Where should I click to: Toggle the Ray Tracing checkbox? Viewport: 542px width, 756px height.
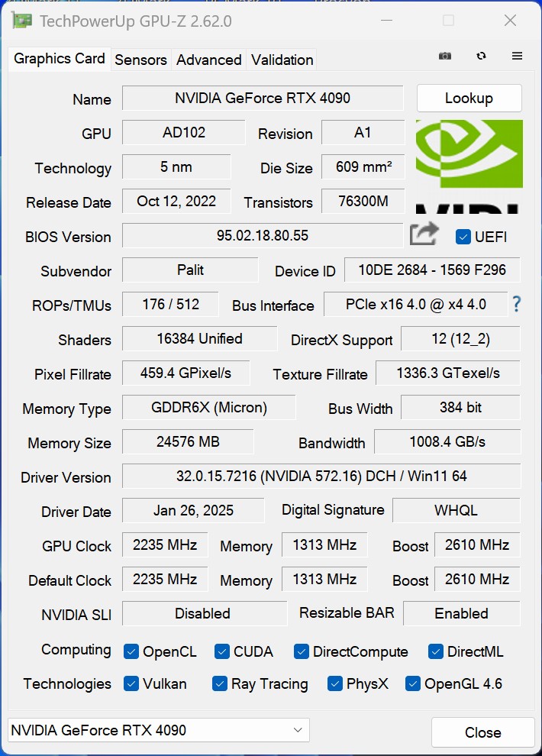220,683
